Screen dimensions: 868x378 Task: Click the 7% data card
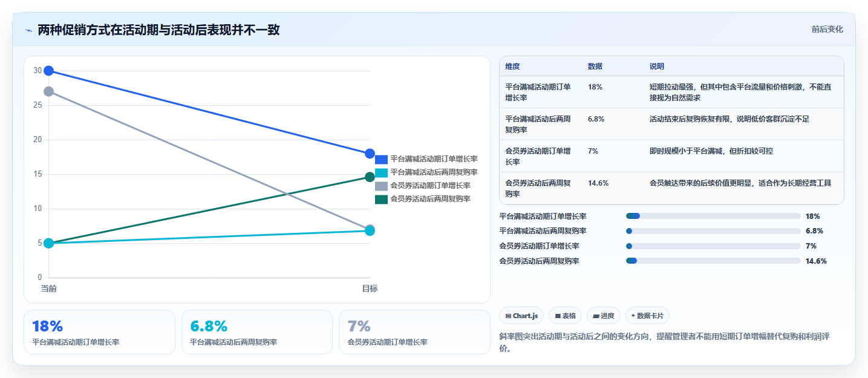pyautogui.click(x=414, y=332)
